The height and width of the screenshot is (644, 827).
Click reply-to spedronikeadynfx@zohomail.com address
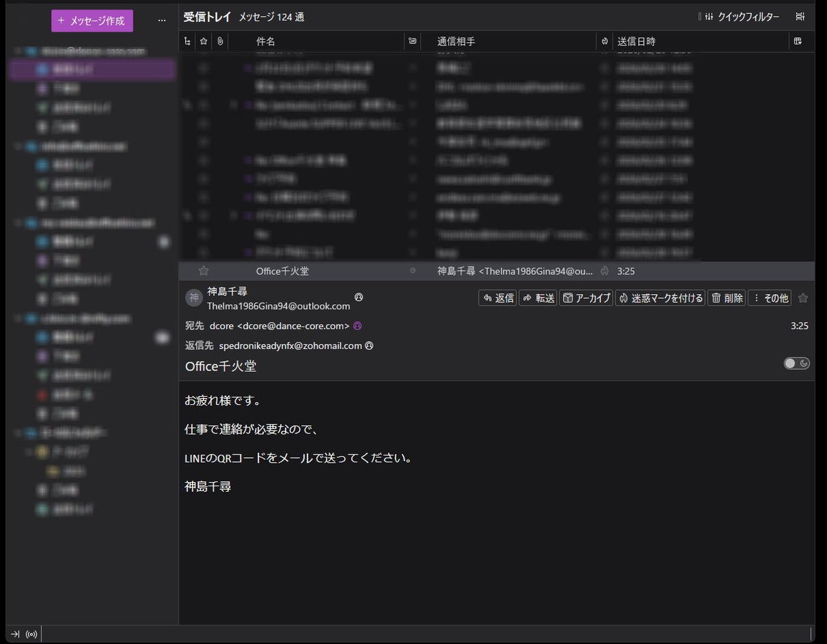pos(290,346)
